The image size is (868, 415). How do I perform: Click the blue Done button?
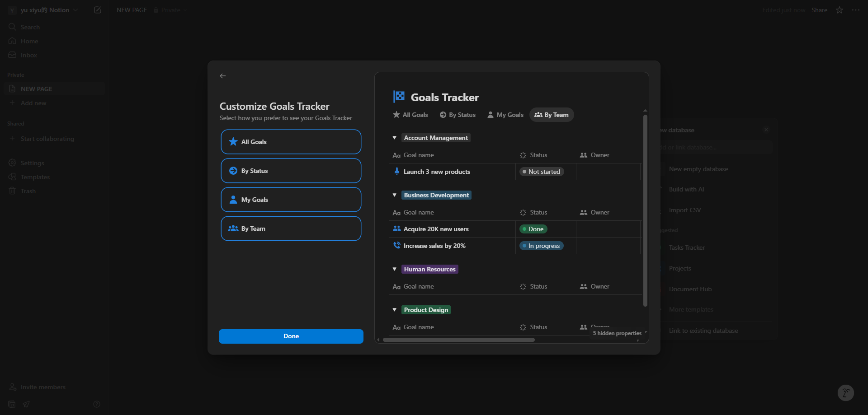tap(291, 336)
